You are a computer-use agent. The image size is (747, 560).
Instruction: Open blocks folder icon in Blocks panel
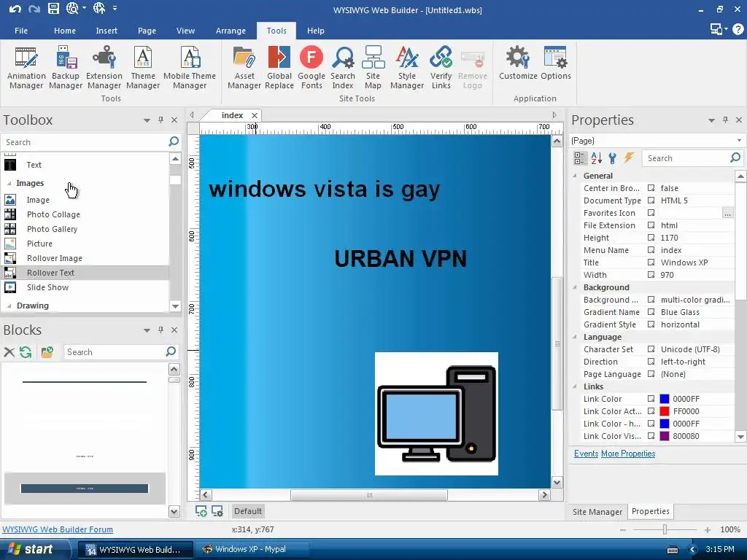coord(47,352)
